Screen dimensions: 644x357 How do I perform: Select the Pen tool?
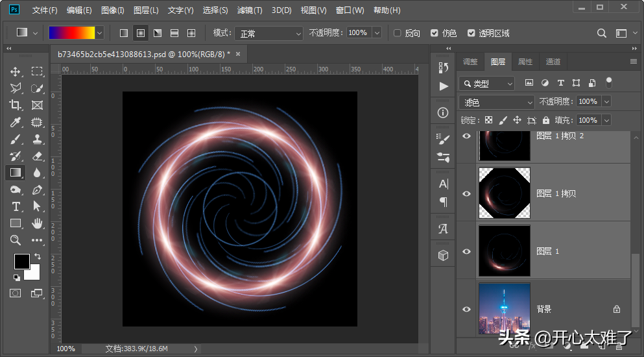[37, 190]
